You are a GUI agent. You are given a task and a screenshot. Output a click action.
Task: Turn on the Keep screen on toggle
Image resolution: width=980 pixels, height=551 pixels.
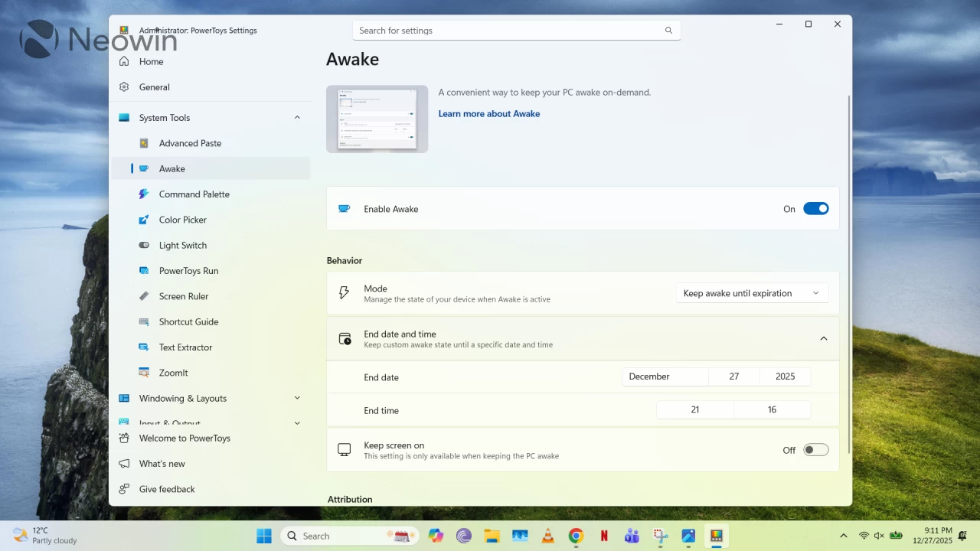tap(816, 450)
